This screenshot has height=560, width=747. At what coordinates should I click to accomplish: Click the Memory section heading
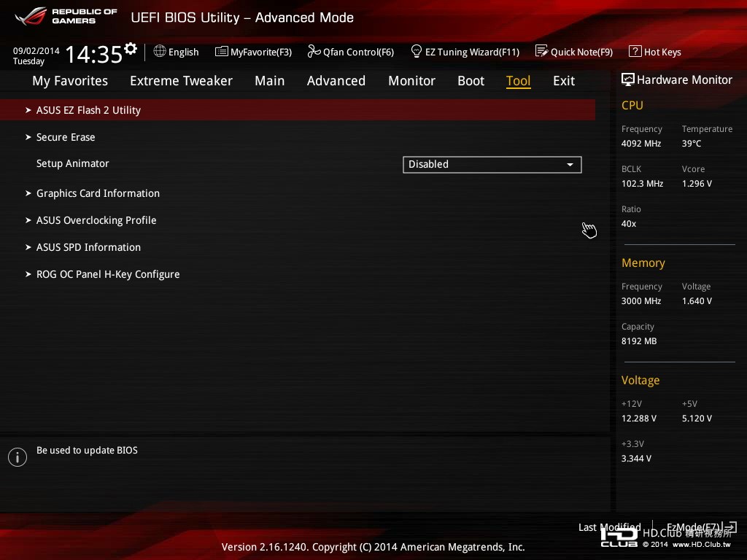[x=643, y=262]
